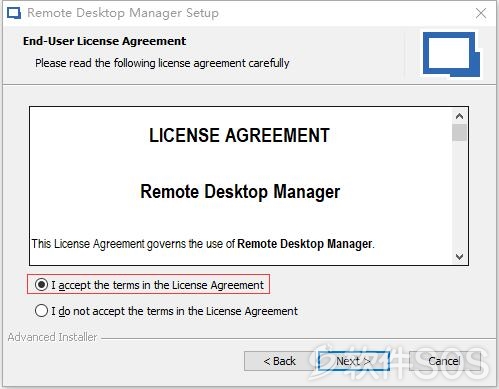Screen dimensions: 499x389
Task: Cancel the setup wizard
Action: click(445, 361)
